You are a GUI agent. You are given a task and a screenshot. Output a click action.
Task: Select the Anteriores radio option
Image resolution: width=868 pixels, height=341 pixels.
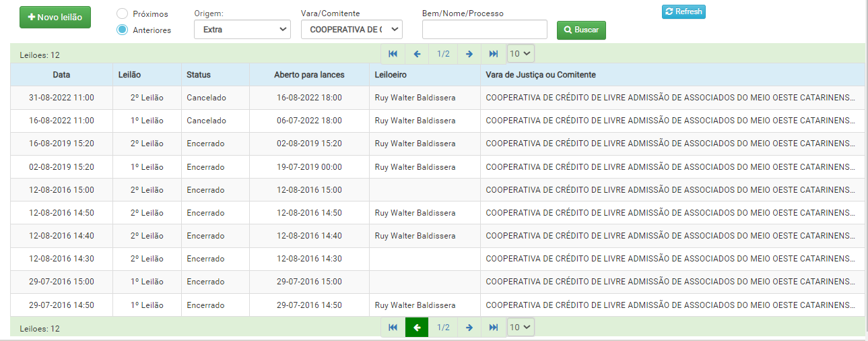click(x=123, y=30)
